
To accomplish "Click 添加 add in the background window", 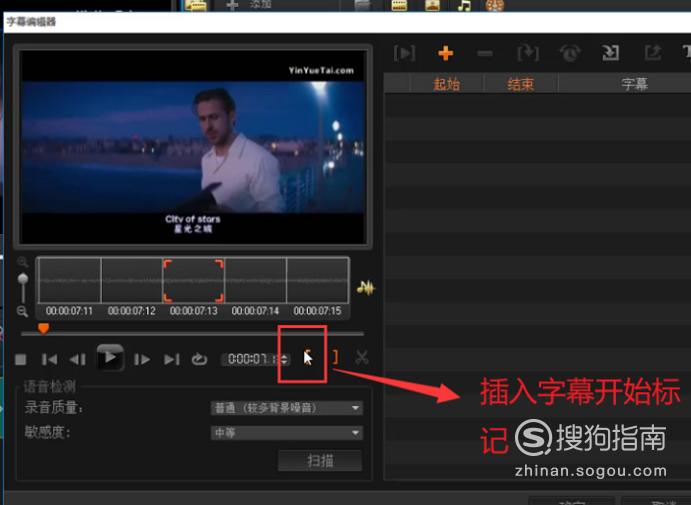I will (260, 5).
